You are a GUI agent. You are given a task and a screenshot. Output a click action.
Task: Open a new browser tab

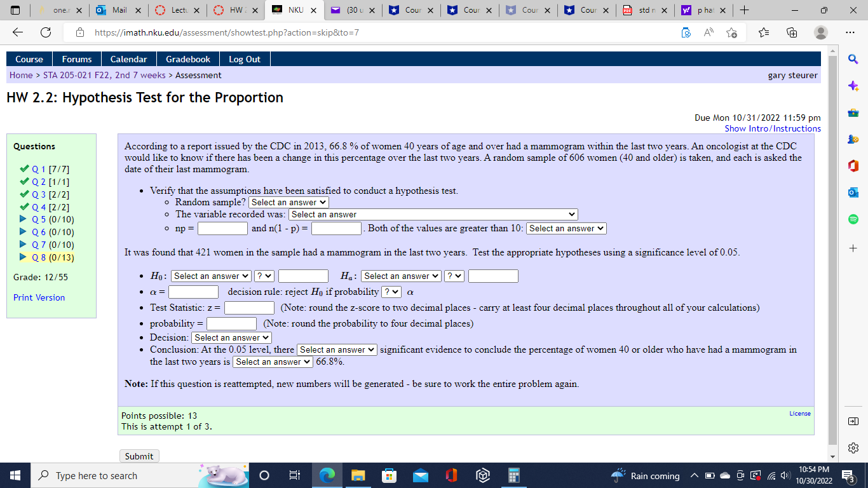pyautogui.click(x=744, y=10)
